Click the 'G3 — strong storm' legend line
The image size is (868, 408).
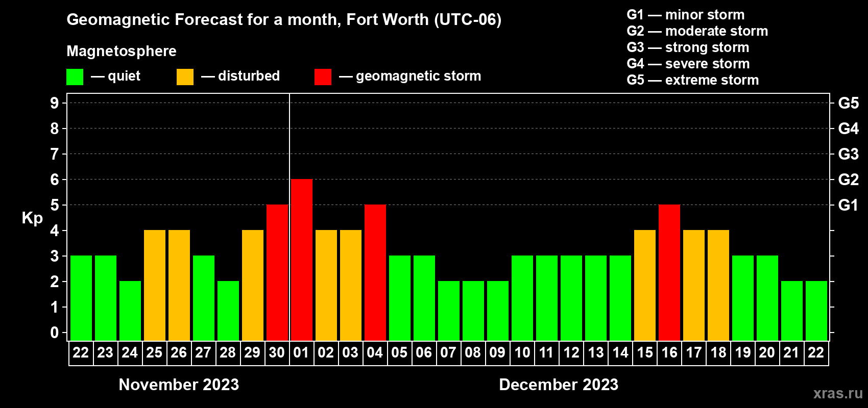(x=688, y=47)
